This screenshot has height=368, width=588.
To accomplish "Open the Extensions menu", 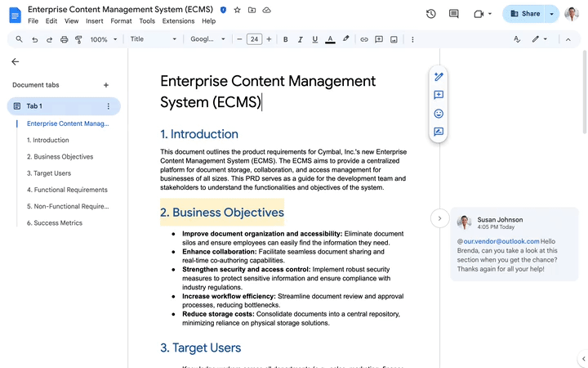I will tap(178, 21).
